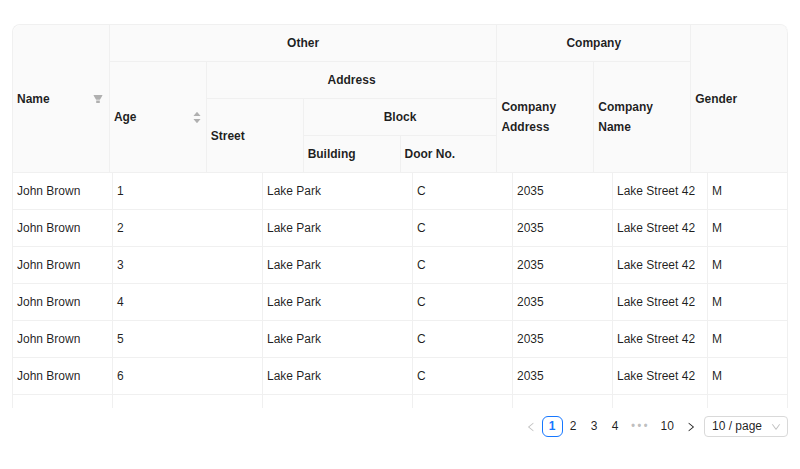Click Lake Street 42 in the age 1 row
The width and height of the screenshot is (800, 469).
[656, 191]
